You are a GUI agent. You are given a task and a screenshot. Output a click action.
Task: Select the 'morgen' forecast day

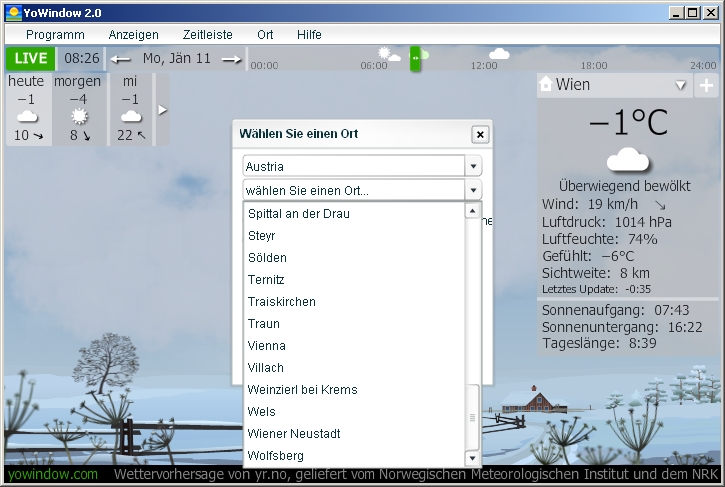[x=78, y=109]
